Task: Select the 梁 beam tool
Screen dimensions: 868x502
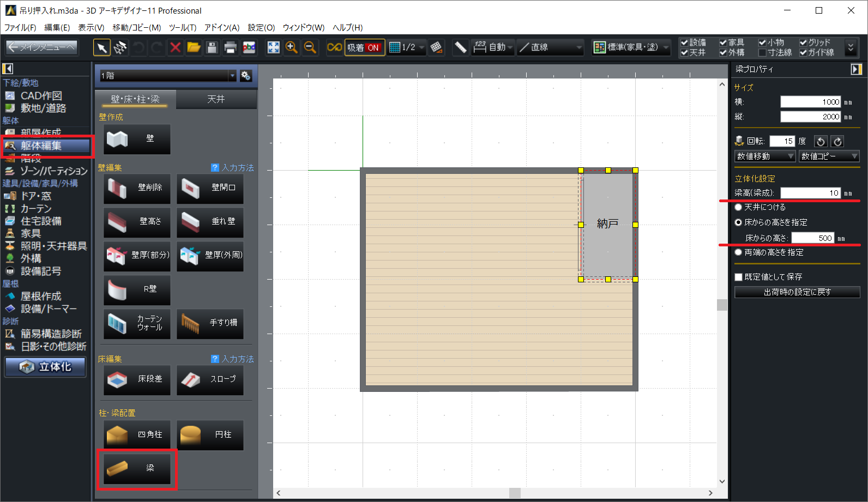Action: tap(137, 468)
